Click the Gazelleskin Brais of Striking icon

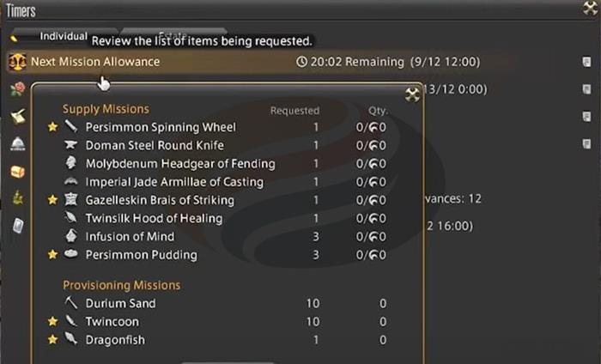coord(71,200)
